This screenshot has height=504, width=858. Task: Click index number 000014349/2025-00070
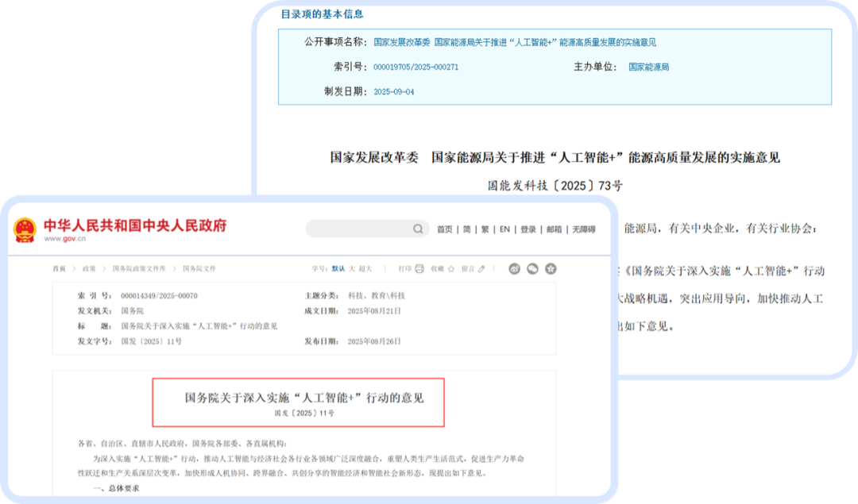[159, 296]
